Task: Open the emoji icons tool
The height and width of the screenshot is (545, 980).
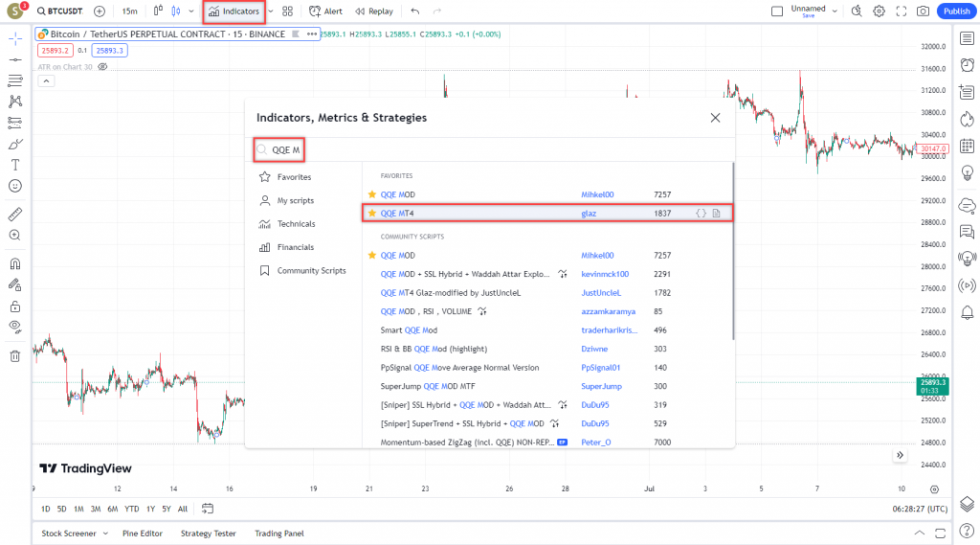Action: point(15,186)
